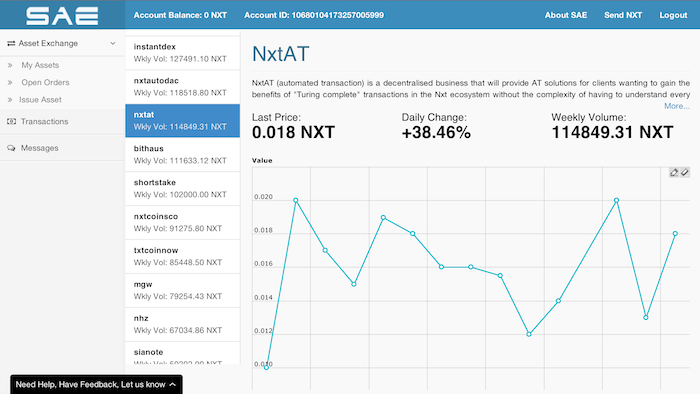This screenshot has height=394, width=700.
Task: Open Send NXT in the header
Action: tap(623, 15)
